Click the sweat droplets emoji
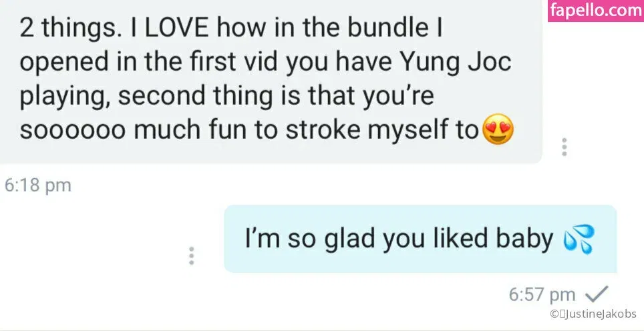644x331 pixels. click(579, 239)
